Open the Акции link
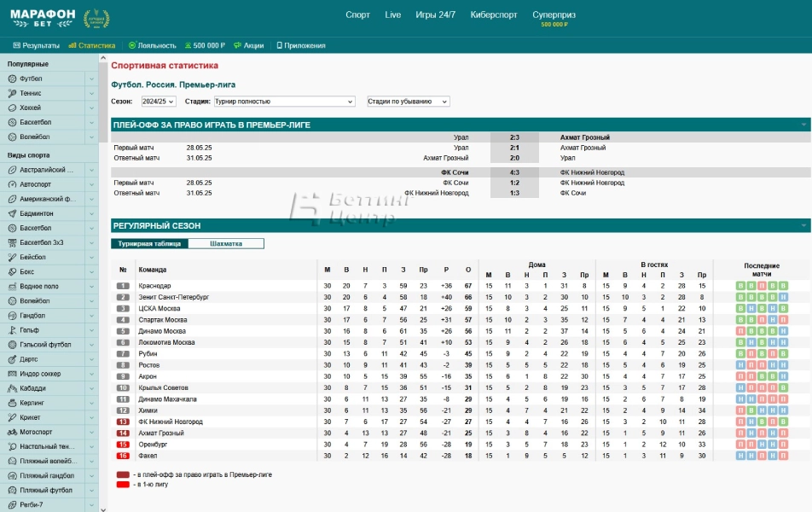 pyautogui.click(x=248, y=45)
